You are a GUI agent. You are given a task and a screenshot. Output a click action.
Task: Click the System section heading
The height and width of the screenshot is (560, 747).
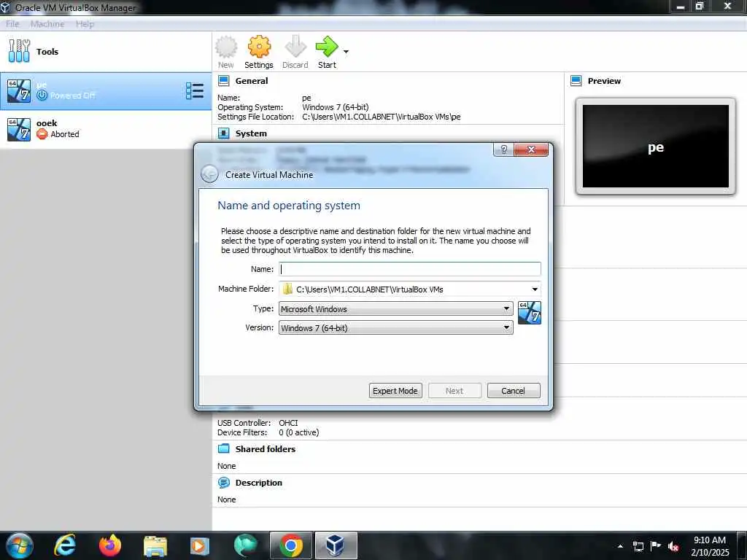[251, 134]
